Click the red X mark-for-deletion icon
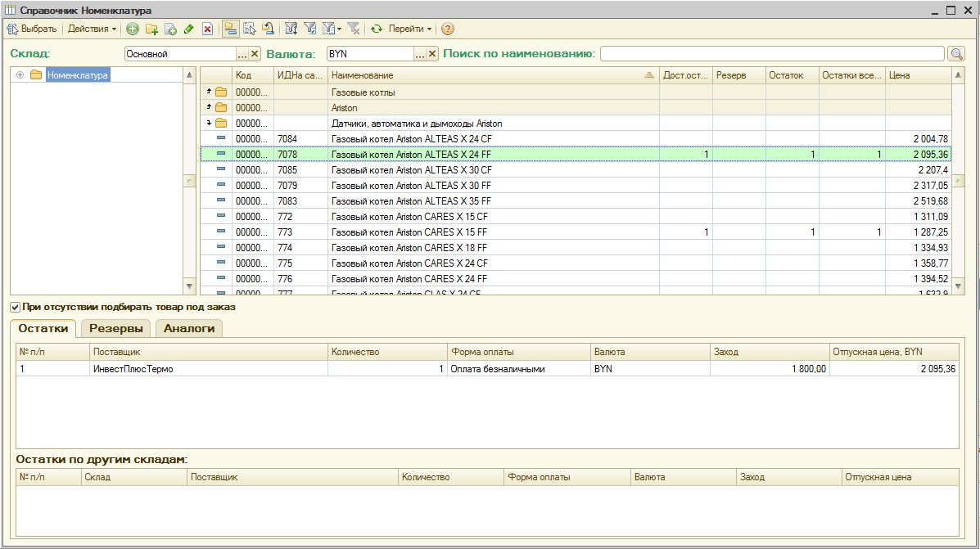This screenshot has width=980, height=549. tap(208, 29)
